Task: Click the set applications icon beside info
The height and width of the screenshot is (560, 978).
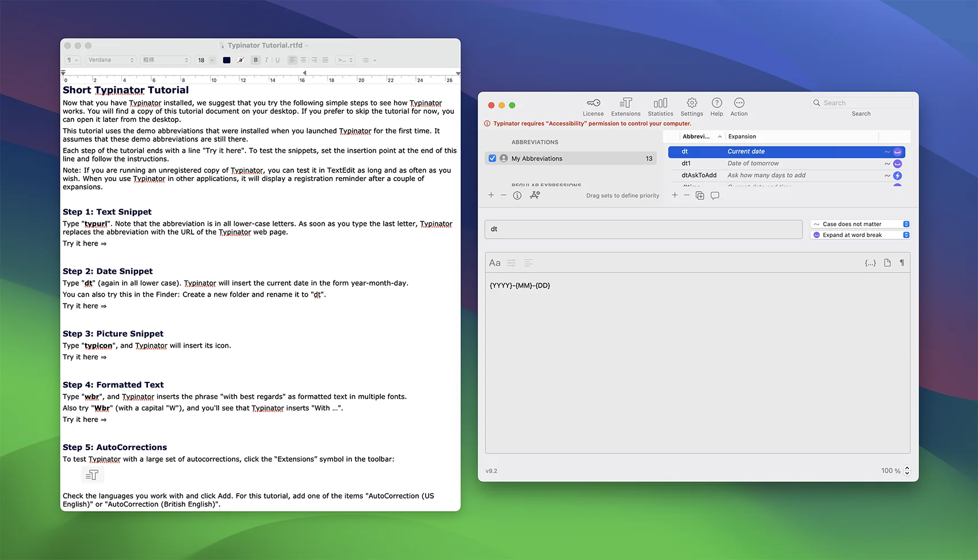Action: (x=534, y=195)
